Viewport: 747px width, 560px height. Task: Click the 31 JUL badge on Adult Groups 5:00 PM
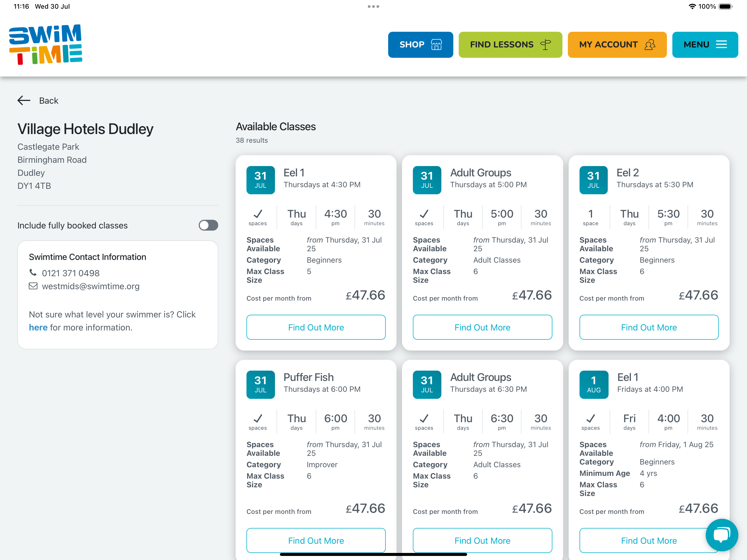pyautogui.click(x=427, y=180)
